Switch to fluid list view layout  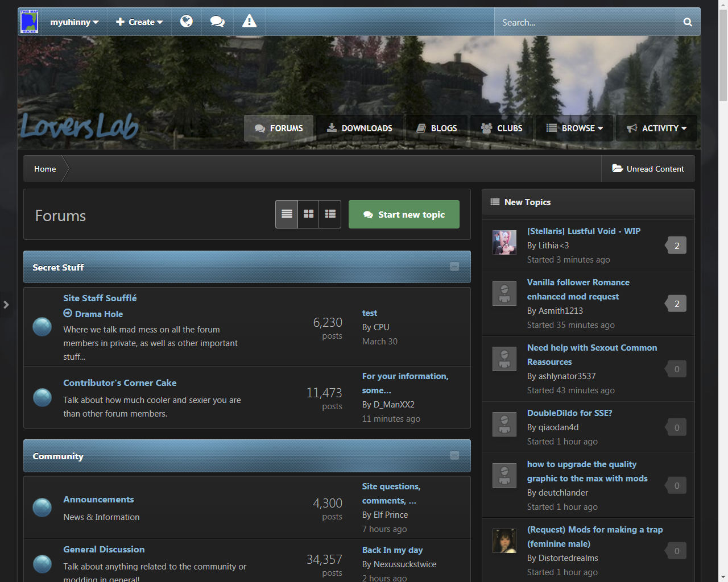coord(330,214)
